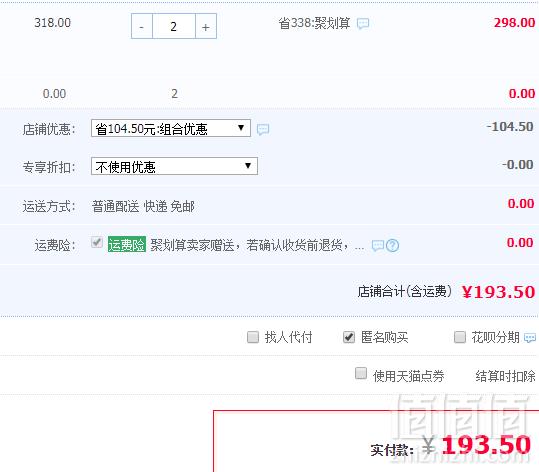Click the plus quantity button

[x=206, y=26]
